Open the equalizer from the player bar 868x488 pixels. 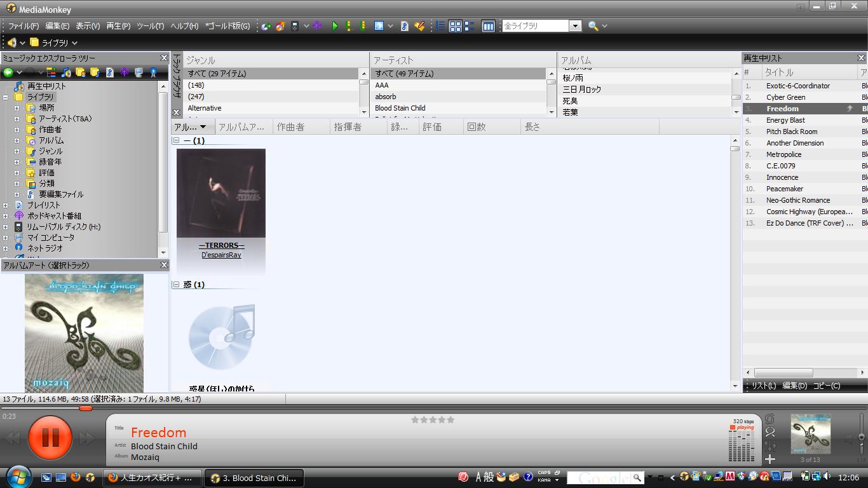pyautogui.click(x=770, y=445)
